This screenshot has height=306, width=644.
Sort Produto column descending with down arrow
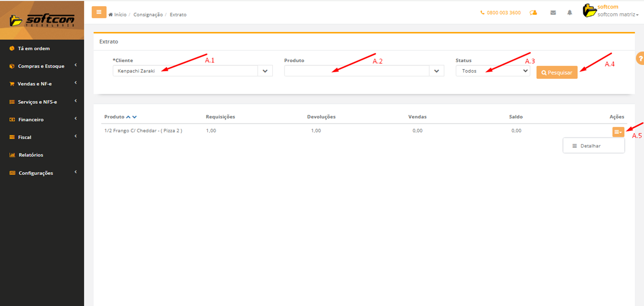[135, 117]
